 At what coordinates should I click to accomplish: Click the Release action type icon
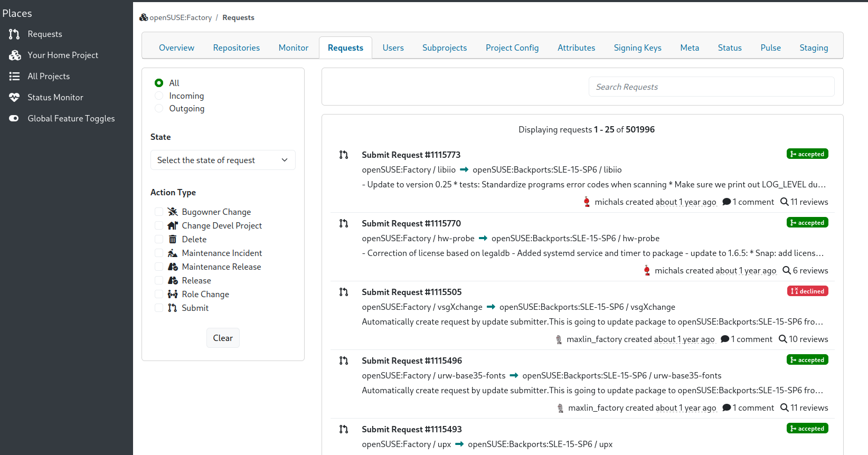(x=173, y=280)
